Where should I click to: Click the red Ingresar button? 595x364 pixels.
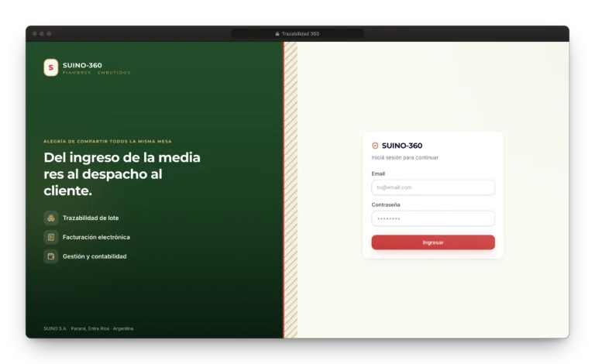433,242
